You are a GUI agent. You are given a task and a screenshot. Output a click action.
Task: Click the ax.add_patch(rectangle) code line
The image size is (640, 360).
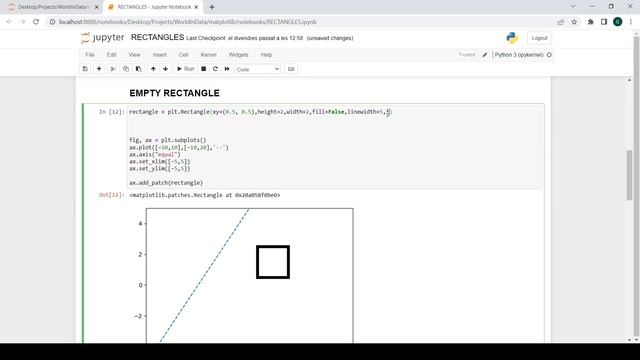pyautogui.click(x=166, y=183)
